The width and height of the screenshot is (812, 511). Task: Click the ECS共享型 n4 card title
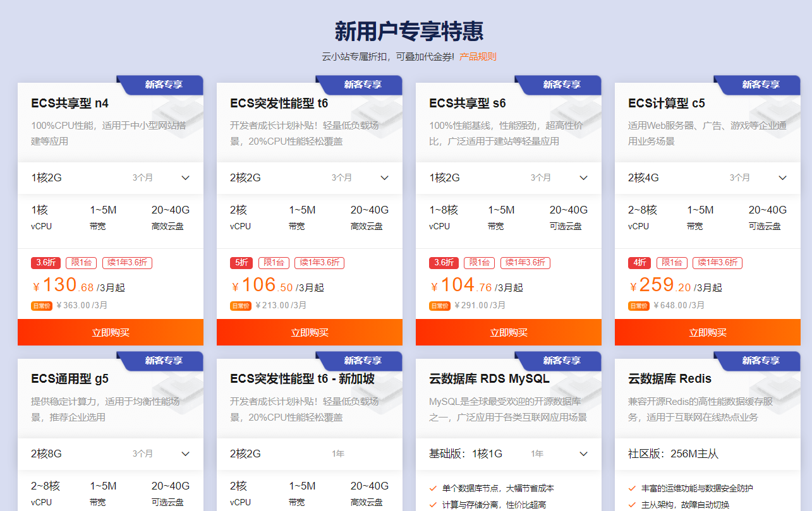coord(70,103)
